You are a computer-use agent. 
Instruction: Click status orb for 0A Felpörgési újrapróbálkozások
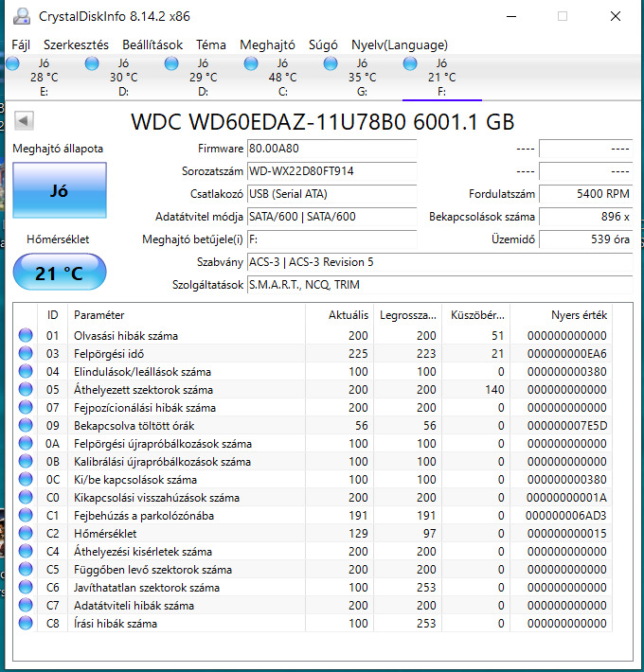pyautogui.click(x=26, y=443)
